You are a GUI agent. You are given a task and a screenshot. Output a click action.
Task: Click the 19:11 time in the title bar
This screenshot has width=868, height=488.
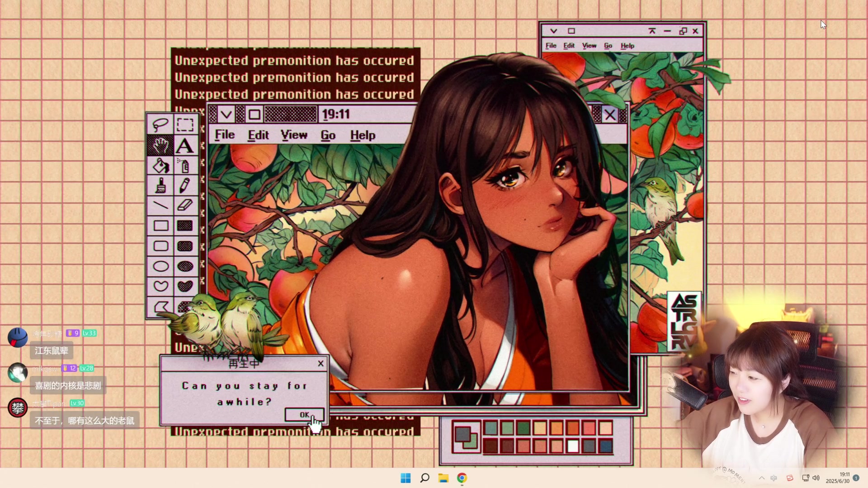[x=336, y=114]
